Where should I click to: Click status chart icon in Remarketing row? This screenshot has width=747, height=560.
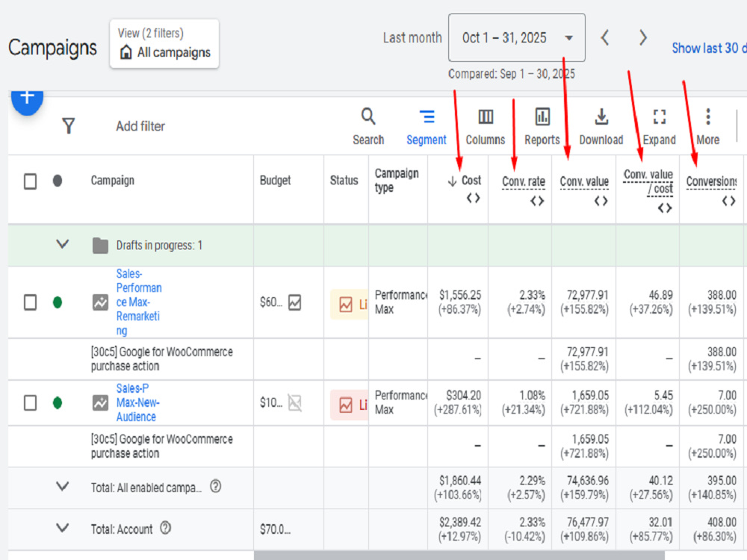[346, 305]
